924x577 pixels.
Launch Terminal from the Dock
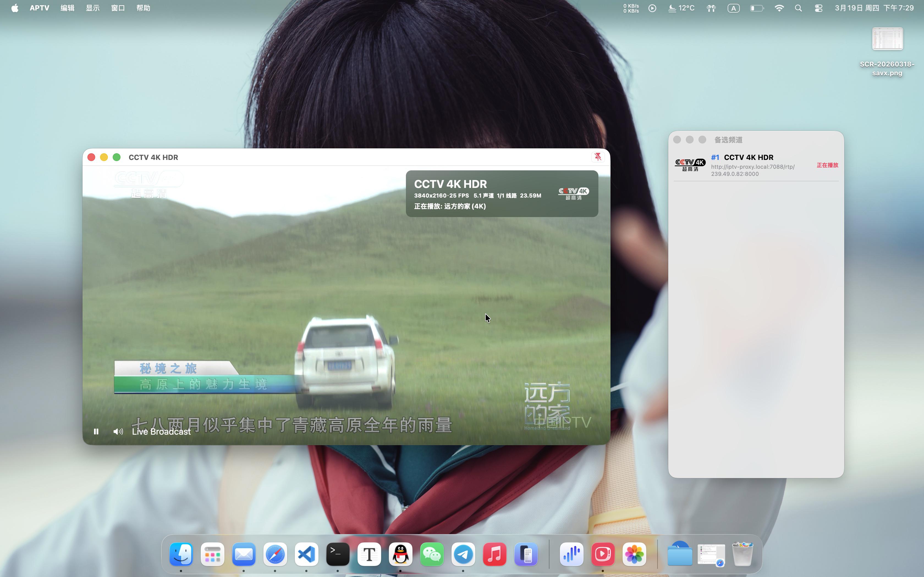[x=337, y=554]
